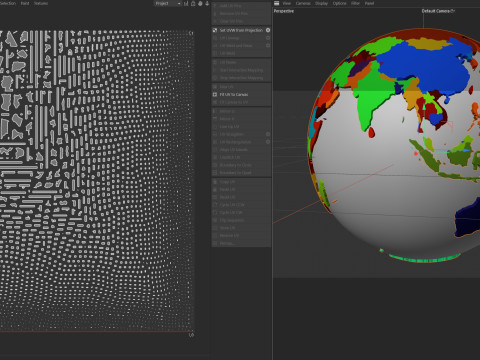Image resolution: width=480 pixels, height=360 pixels.
Task: Choose the Remove UV Pins command
Action: coord(242,14)
